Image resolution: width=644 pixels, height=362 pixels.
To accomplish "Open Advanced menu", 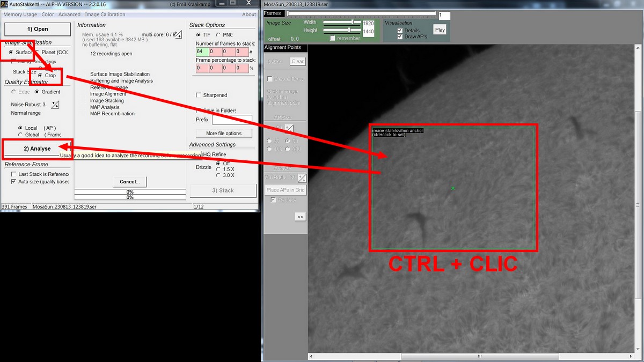I will [x=69, y=14].
